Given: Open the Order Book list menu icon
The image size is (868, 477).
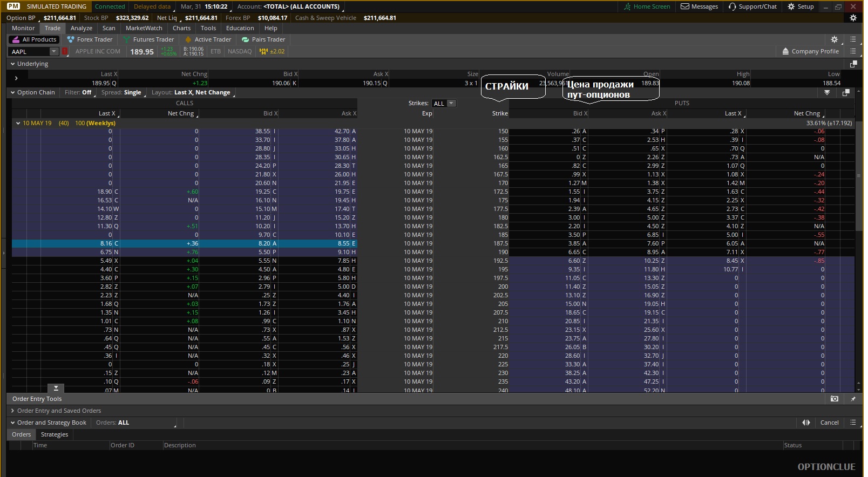Looking at the screenshot, I should [853, 423].
